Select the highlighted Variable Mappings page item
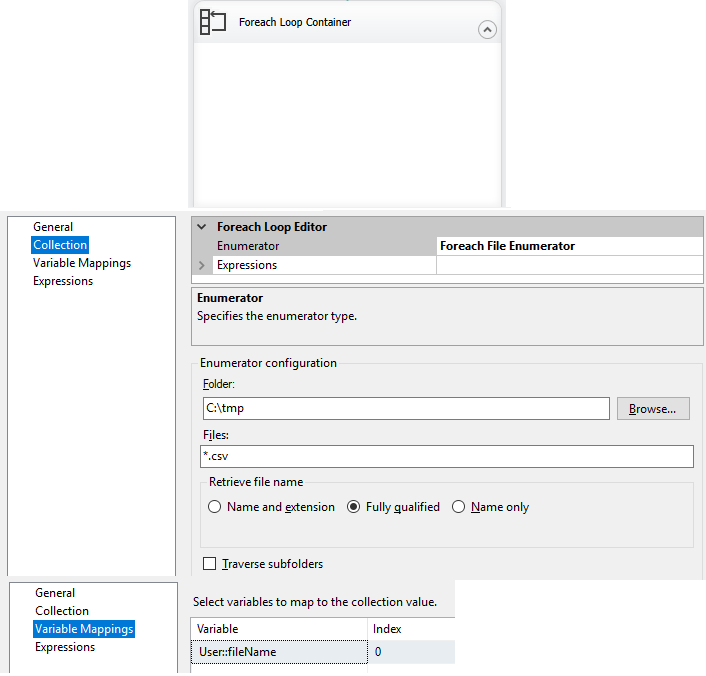The width and height of the screenshot is (706, 676). coord(84,629)
